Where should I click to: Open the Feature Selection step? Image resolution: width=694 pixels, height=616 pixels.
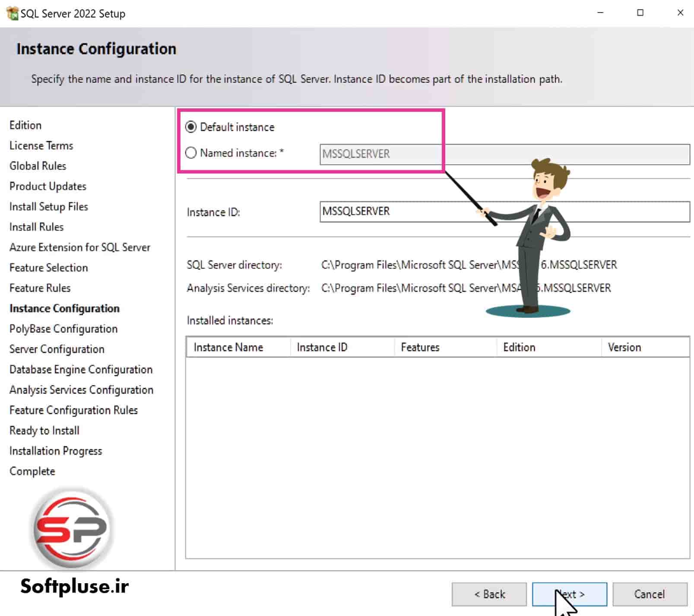(x=48, y=268)
